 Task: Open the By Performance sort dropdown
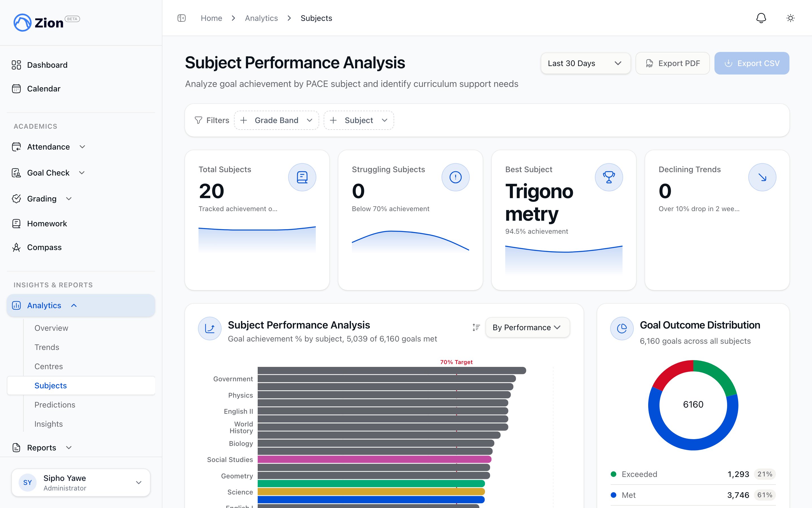click(528, 327)
